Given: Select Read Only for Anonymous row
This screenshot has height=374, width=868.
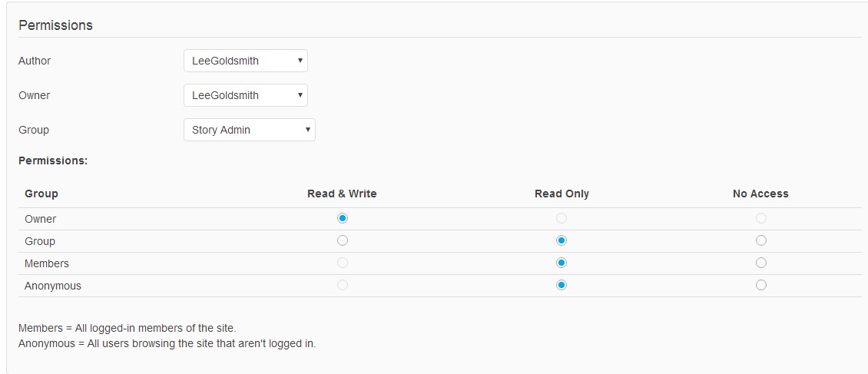Looking at the screenshot, I should 562,285.
